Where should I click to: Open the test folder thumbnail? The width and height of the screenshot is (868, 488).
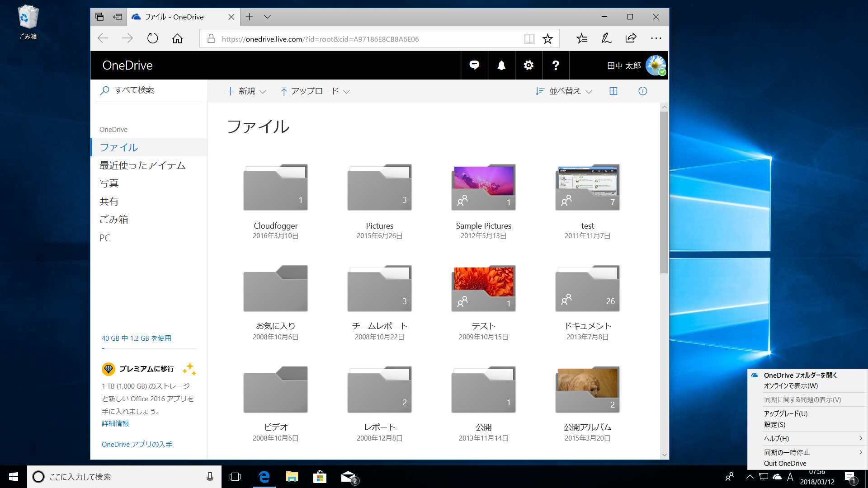(587, 187)
